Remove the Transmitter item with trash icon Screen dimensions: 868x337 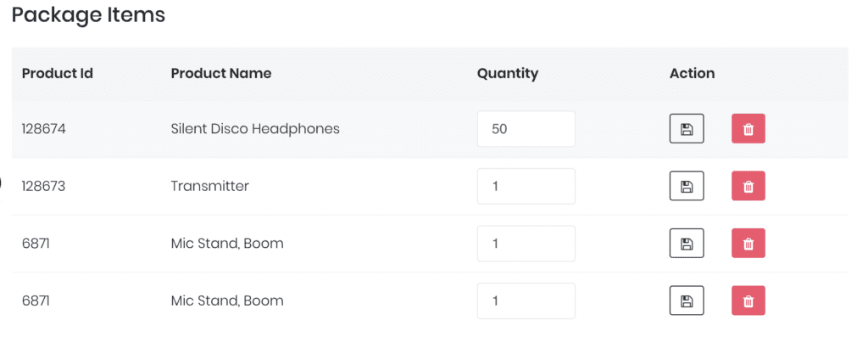(x=748, y=186)
